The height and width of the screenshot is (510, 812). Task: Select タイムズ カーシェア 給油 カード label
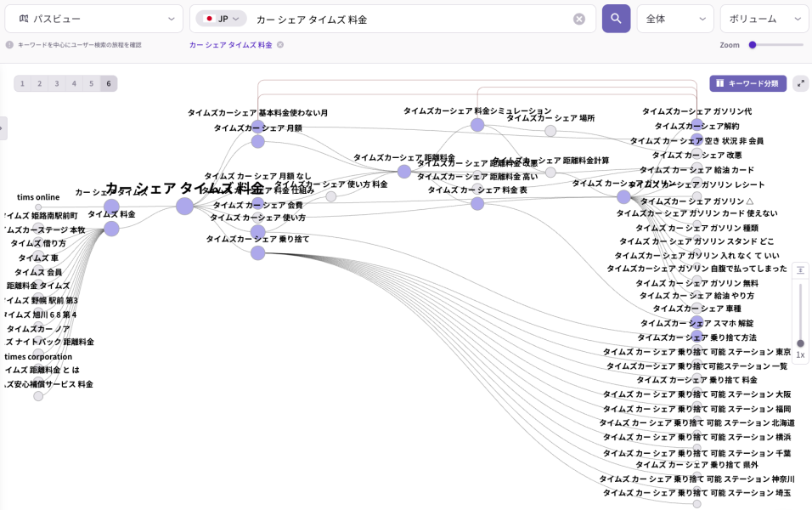[x=697, y=169]
